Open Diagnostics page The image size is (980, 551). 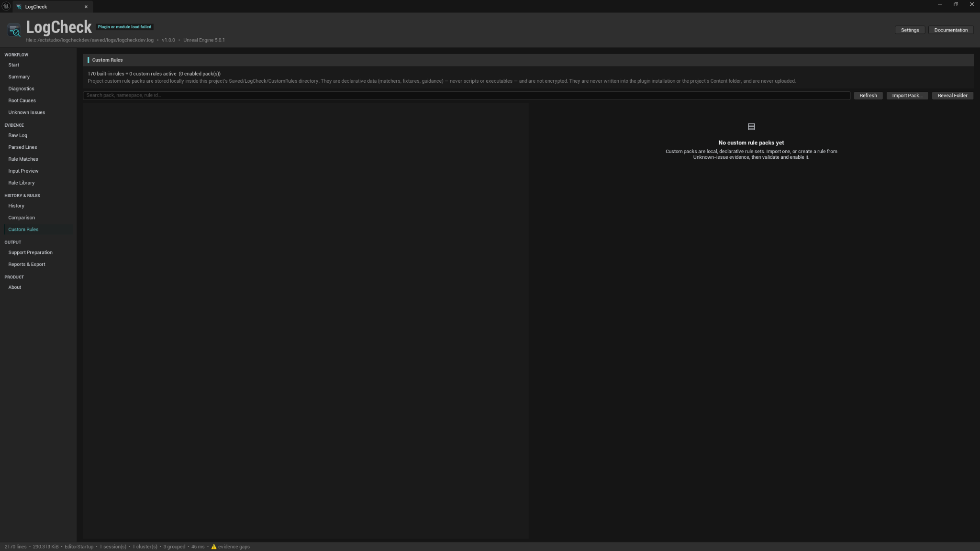pyautogui.click(x=38, y=89)
